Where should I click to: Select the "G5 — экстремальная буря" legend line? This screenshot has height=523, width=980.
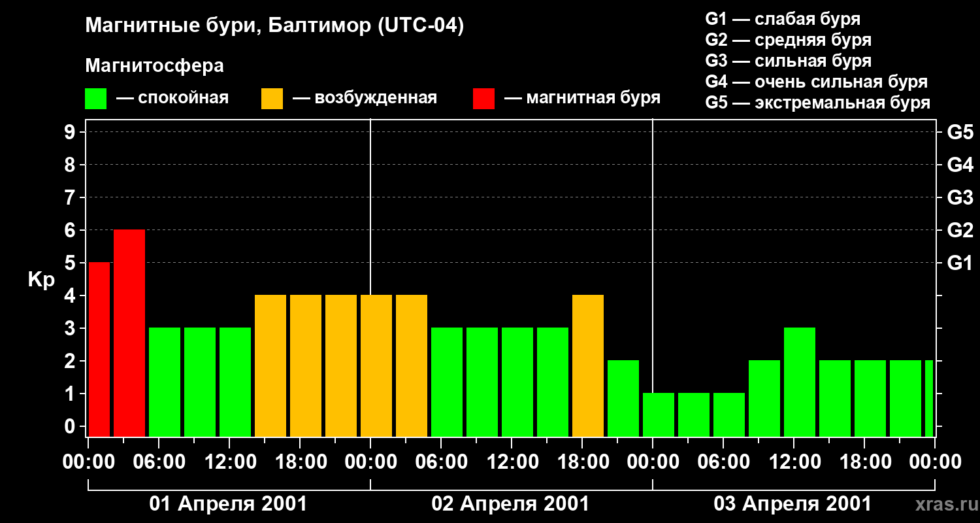(817, 103)
